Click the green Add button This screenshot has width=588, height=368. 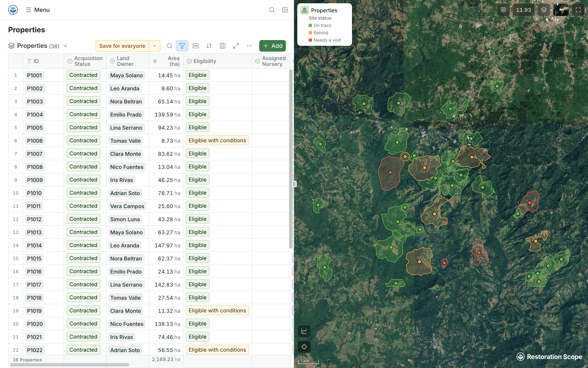[x=272, y=46]
